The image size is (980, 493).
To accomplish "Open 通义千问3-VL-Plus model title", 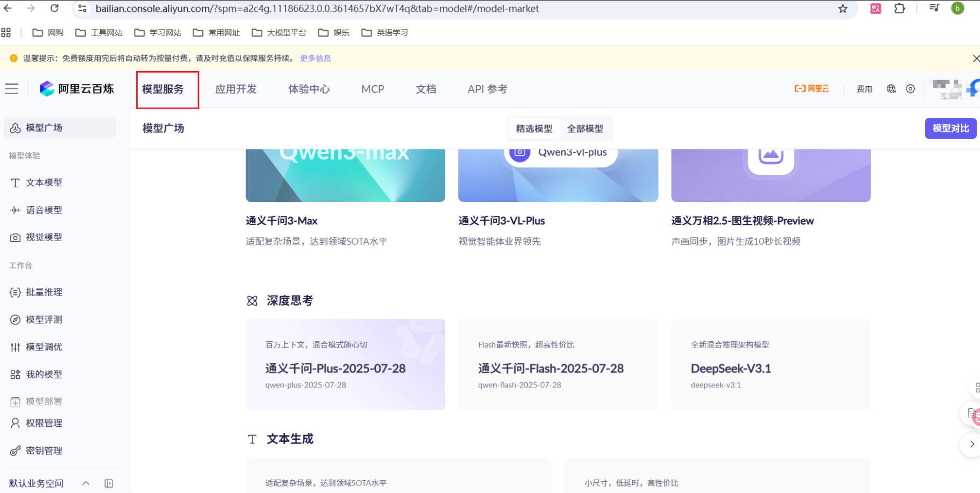I will click(x=501, y=221).
